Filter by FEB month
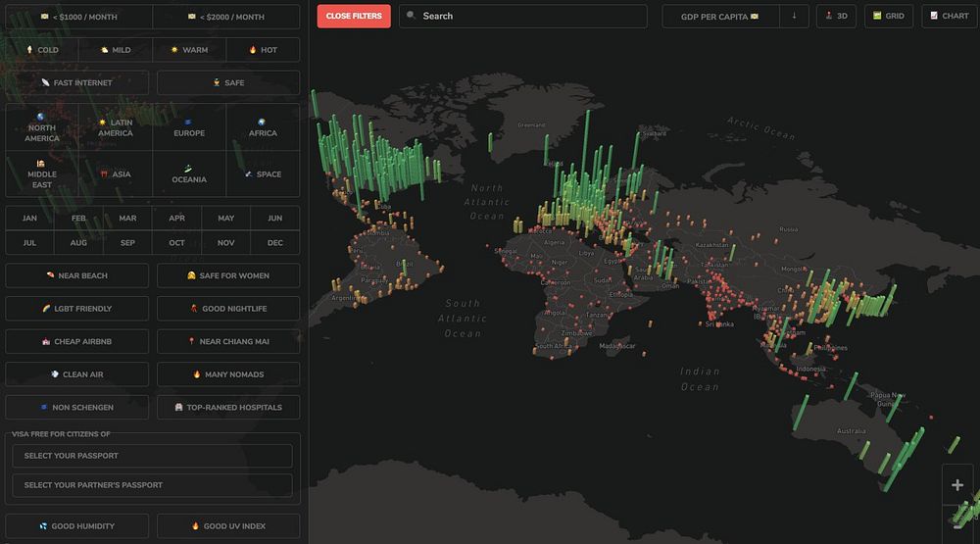 click(x=78, y=219)
